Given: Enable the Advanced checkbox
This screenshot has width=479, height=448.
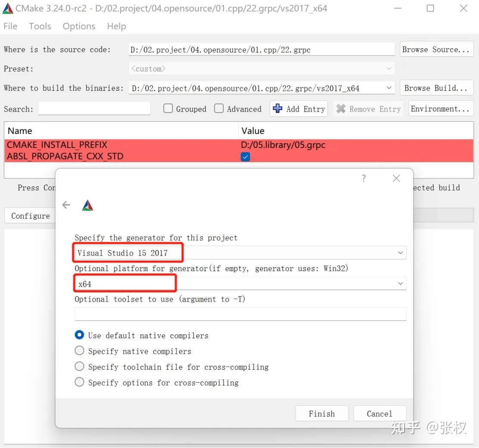Looking at the screenshot, I should [219, 109].
